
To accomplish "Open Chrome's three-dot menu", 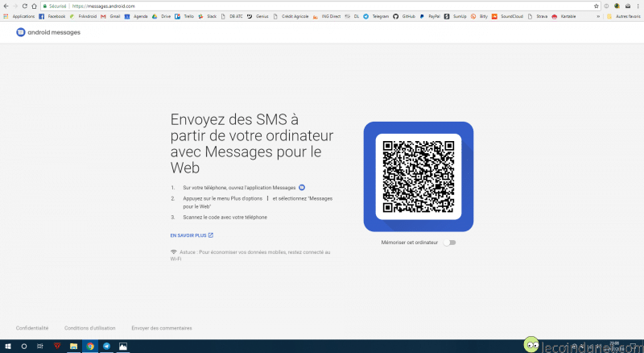I will coord(638,6).
